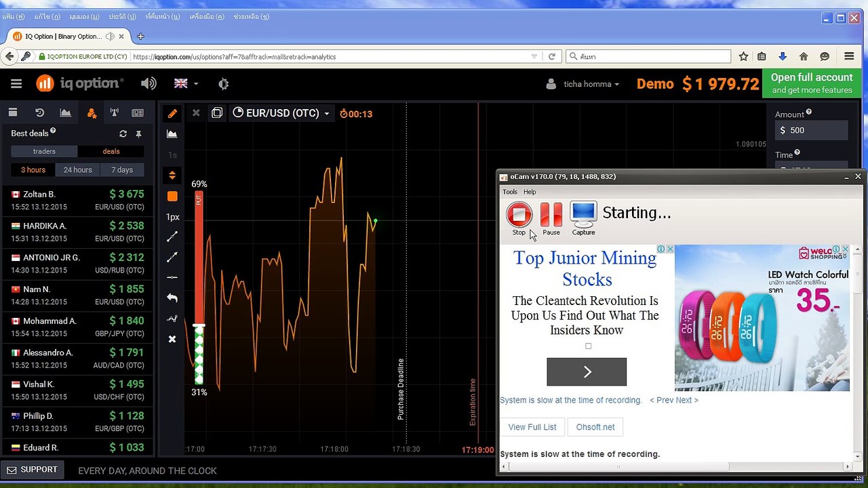Screen dimensions: 868x488
Task: Mute the platform sound via the speaker icon
Action: pos(149,83)
